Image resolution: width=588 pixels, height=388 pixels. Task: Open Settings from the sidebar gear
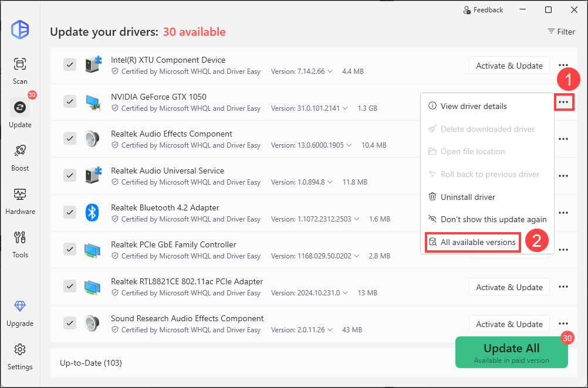click(x=20, y=356)
